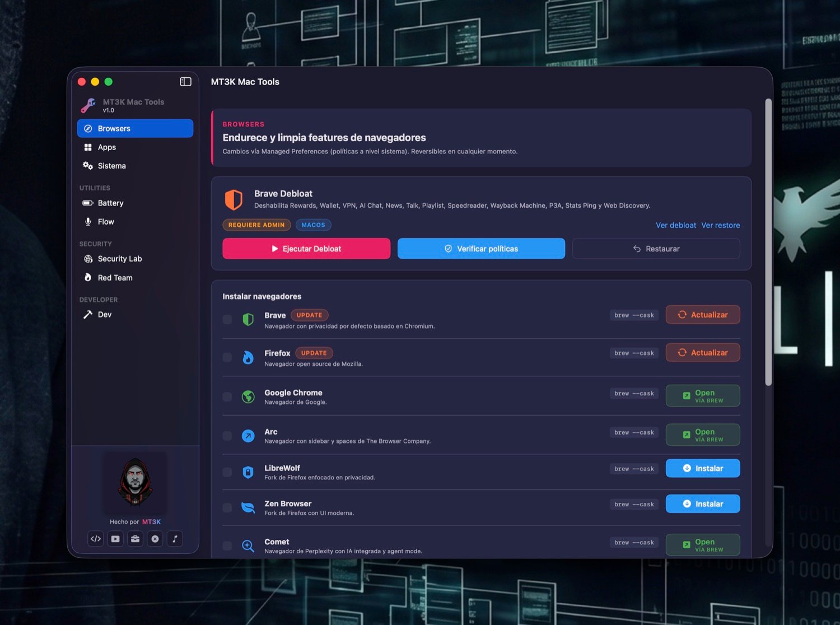The width and height of the screenshot is (840, 625).
Task: Open the Ver debloat link
Action: point(676,225)
